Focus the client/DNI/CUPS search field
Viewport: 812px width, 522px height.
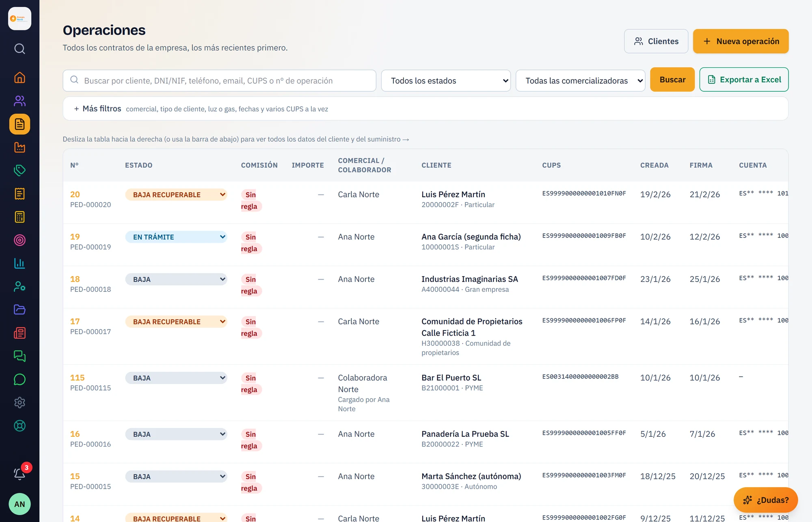coord(219,80)
